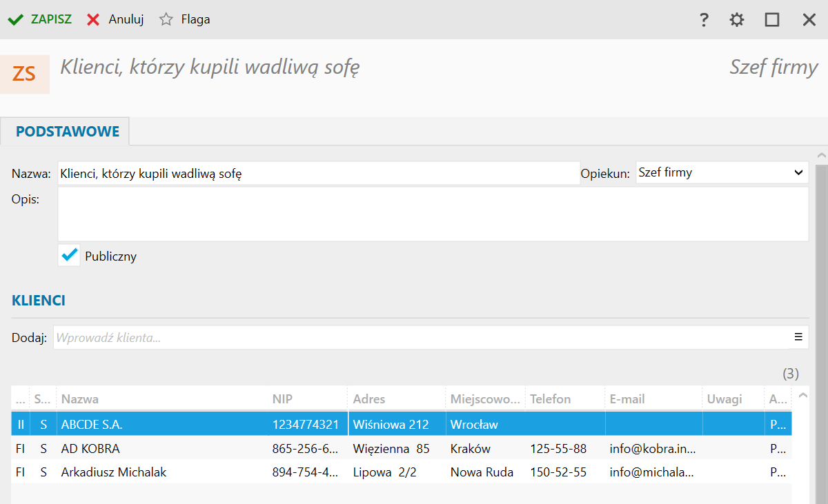The width and height of the screenshot is (828, 504).
Task: Open settings via the gear icon
Action: click(737, 20)
